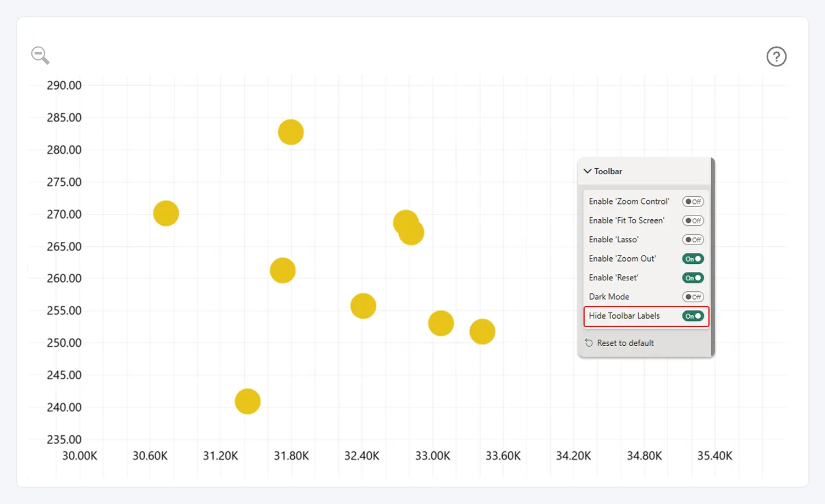Turn on Enable 'Zoom Control' toggle

click(692, 202)
